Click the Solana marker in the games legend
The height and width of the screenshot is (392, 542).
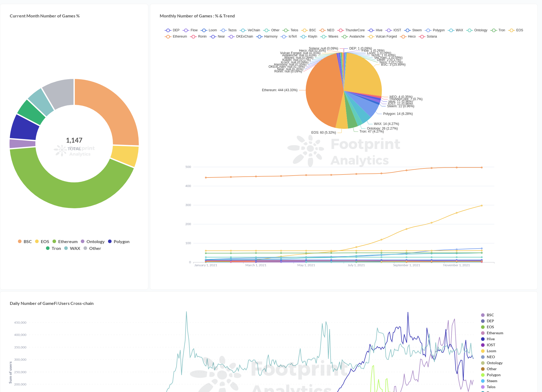422,36
